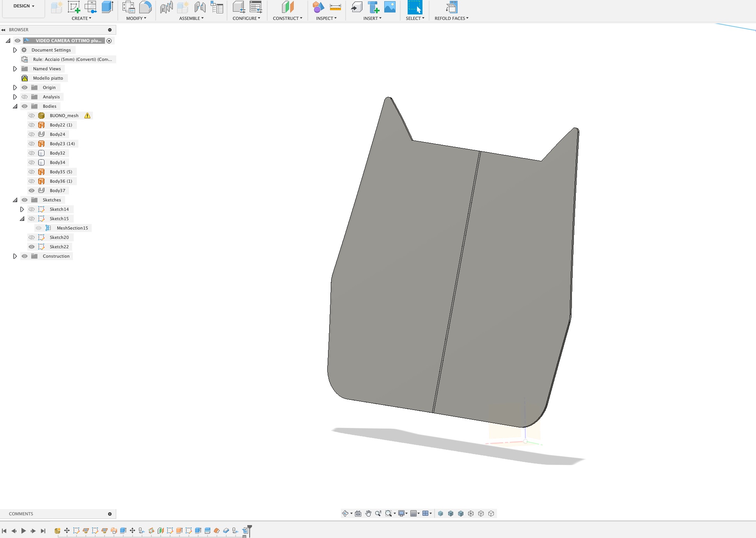The width and height of the screenshot is (756, 538).
Task: Select the Measure tool in Inspect panel
Action: click(x=335, y=7)
